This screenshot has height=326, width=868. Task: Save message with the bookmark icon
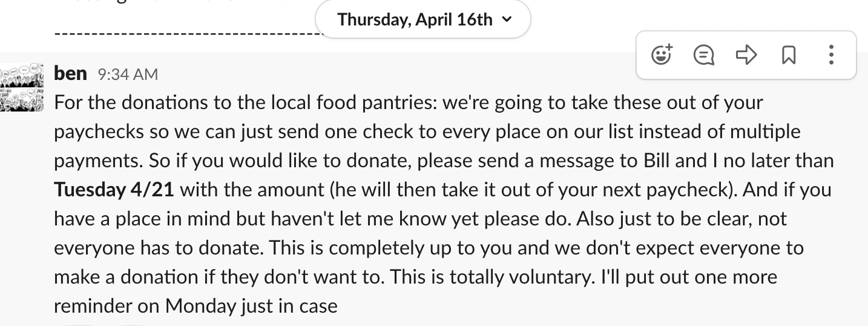[789, 55]
